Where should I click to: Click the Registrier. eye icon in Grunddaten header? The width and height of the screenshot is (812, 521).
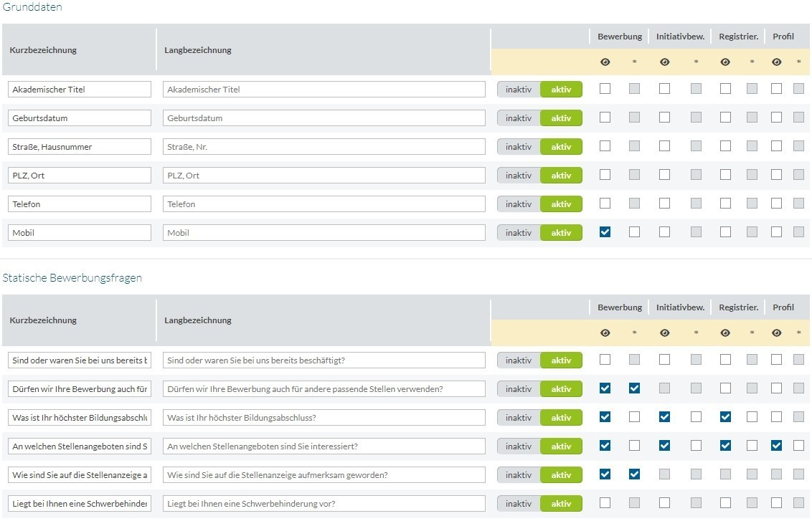tap(725, 62)
